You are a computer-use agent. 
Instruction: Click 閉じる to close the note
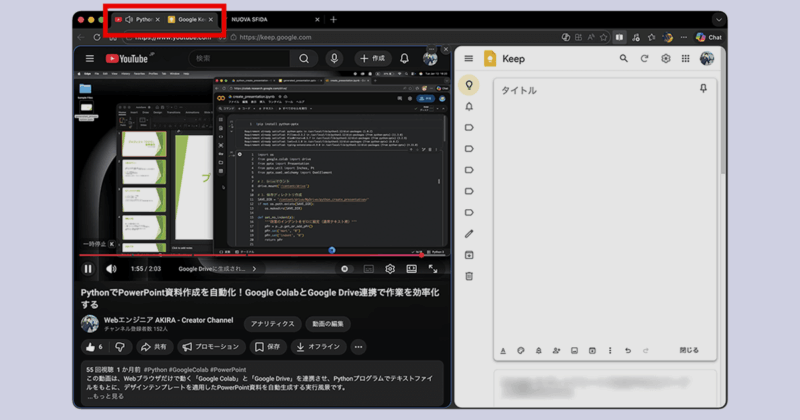(x=689, y=351)
